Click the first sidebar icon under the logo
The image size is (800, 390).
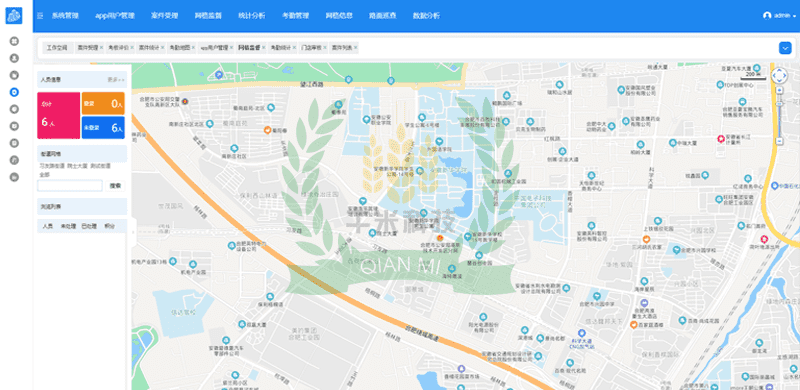click(14, 41)
